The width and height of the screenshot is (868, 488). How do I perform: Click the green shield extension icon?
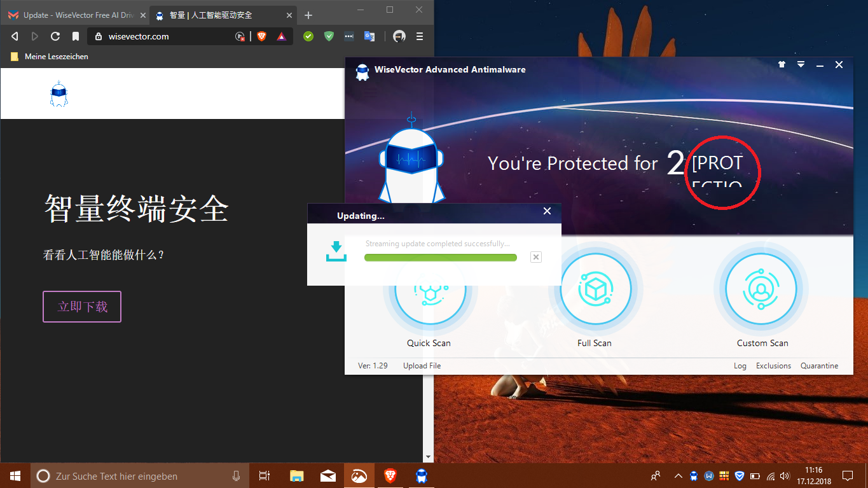tap(329, 36)
